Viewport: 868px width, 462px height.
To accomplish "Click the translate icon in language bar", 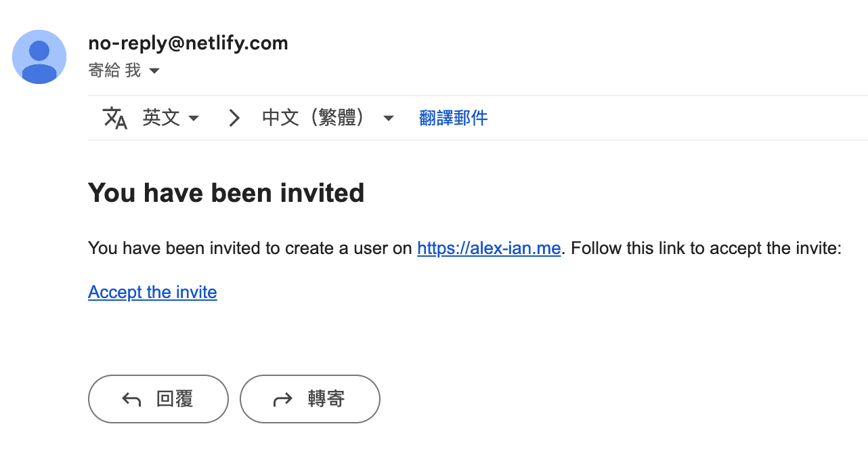I will pyautogui.click(x=115, y=118).
